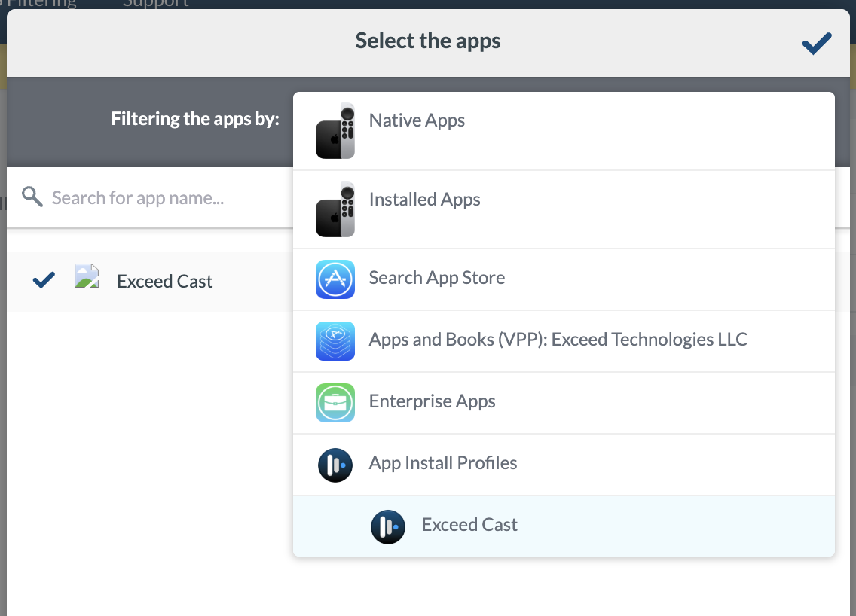The image size is (856, 616).
Task: Click the App Store icon
Action: tap(335, 279)
